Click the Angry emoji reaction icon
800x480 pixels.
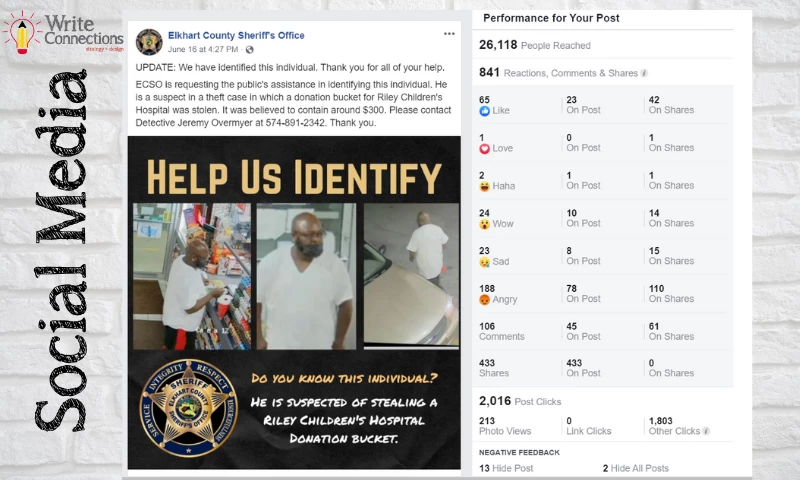pyautogui.click(x=484, y=299)
